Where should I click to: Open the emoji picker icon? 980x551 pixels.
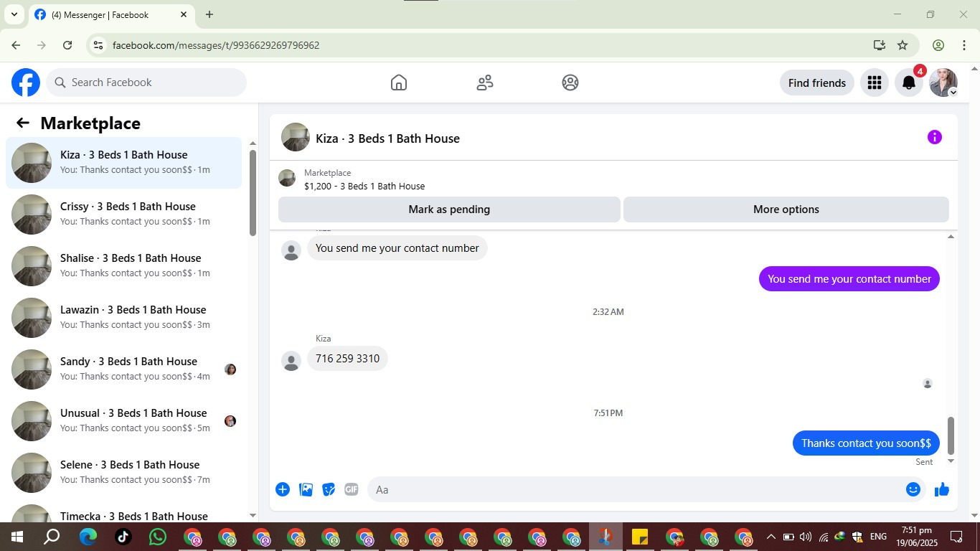pyautogui.click(x=913, y=489)
